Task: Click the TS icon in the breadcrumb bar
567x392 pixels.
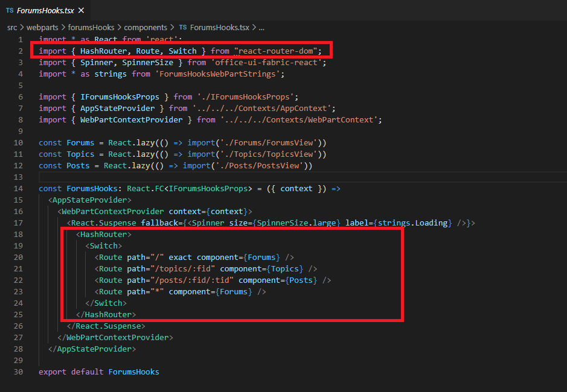Action: [183, 28]
